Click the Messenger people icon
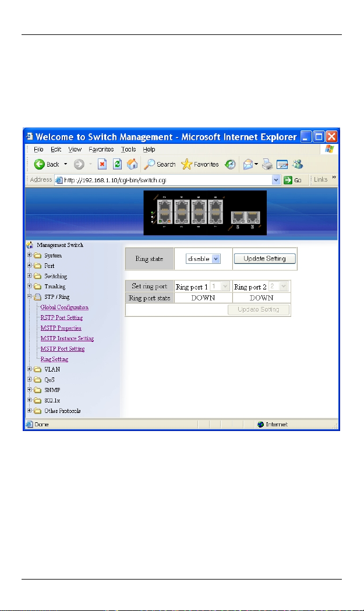Viewport: 364px width, 611px height. click(x=298, y=164)
